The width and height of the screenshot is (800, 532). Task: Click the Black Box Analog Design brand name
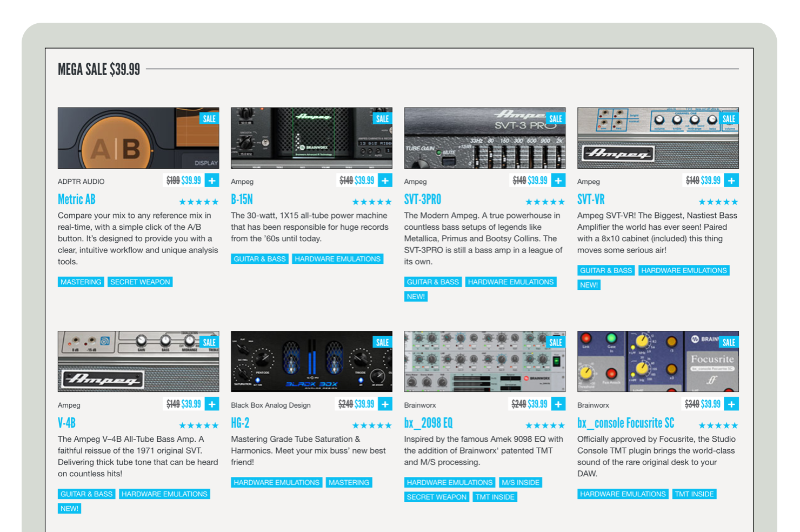(271, 405)
